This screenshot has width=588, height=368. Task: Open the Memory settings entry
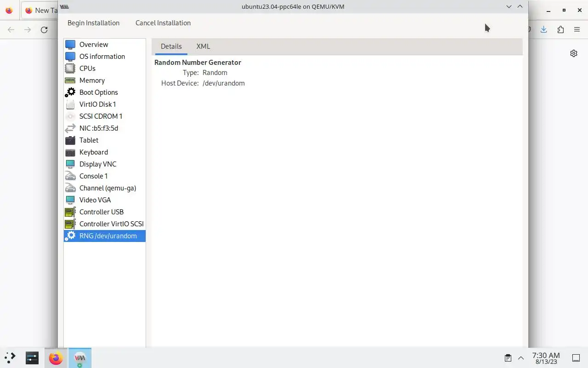pyautogui.click(x=105, y=80)
